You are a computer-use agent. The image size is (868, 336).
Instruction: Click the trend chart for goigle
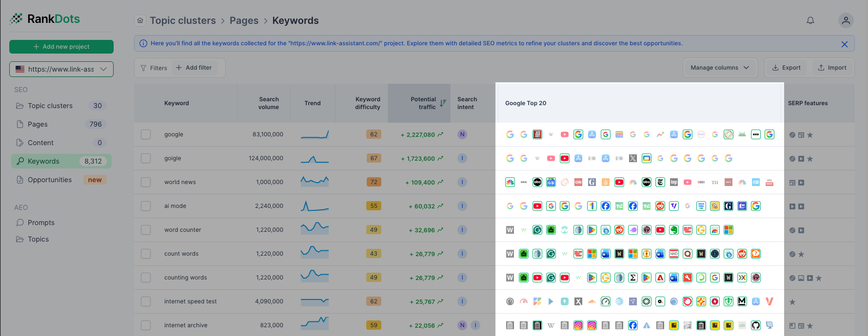[x=315, y=158]
